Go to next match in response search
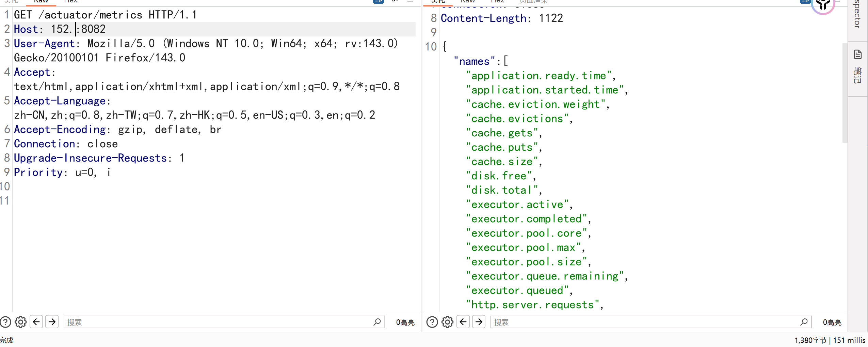The height and width of the screenshot is (347, 868). point(479,322)
